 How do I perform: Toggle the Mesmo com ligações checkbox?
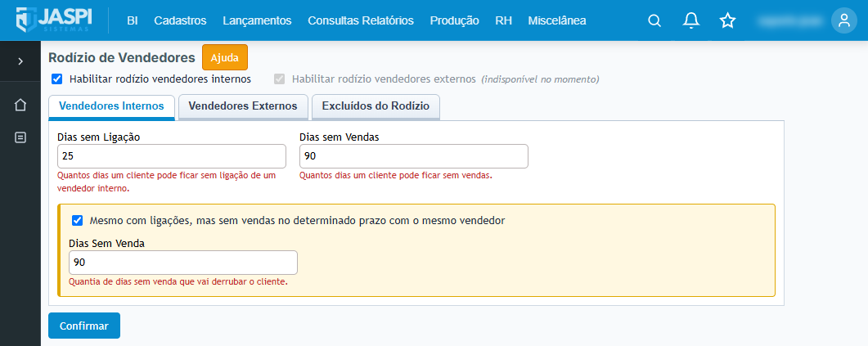78,220
